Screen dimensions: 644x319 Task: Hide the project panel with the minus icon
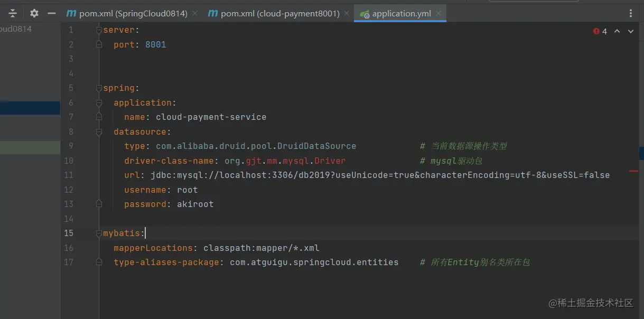51,14
